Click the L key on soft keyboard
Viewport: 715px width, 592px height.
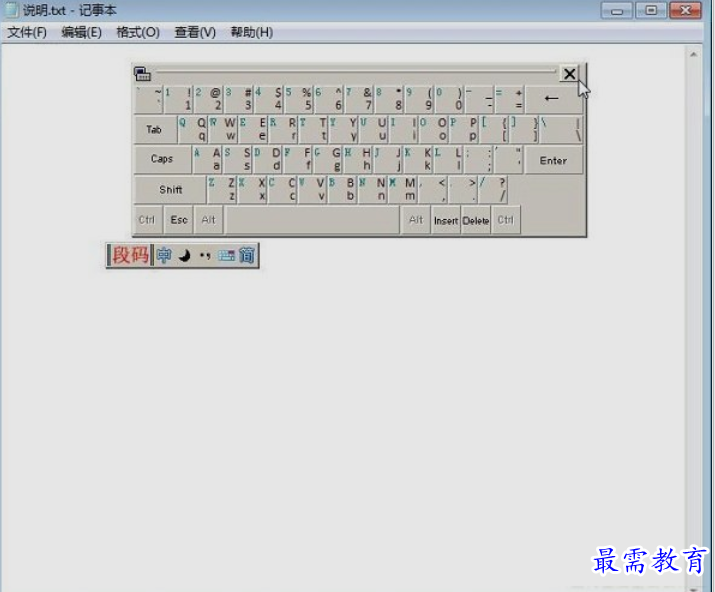[x=448, y=159]
